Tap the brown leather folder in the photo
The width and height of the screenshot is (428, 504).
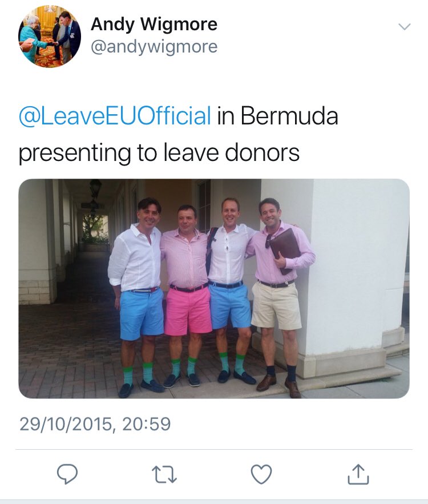coord(285,248)
